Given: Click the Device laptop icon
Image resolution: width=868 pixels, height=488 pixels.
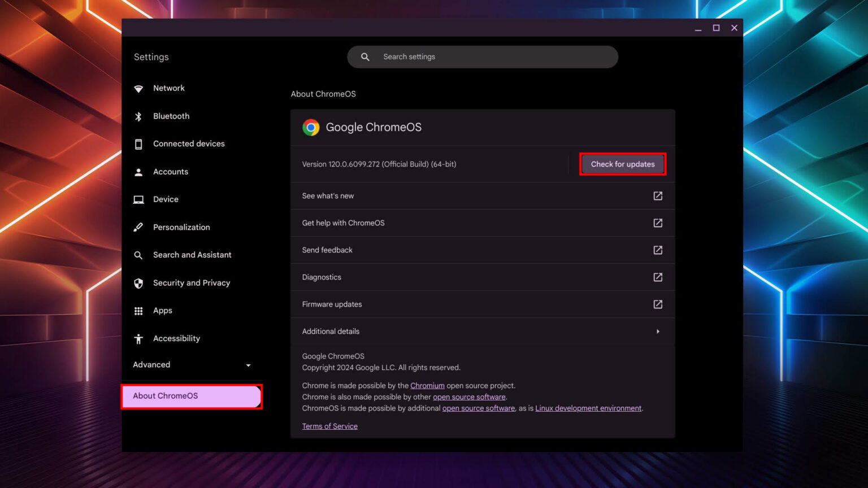Looking at the screenshot, I should coord(138,199).
